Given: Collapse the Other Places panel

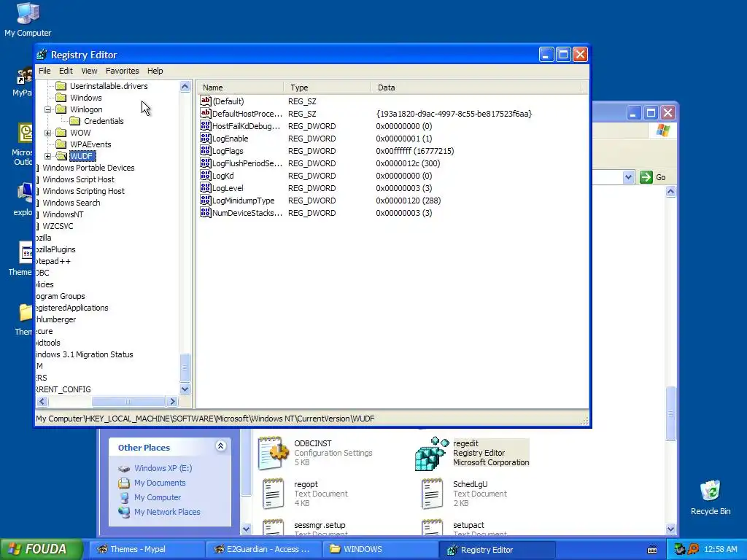Looking at the screenshot, I should [x=220, y=446].
